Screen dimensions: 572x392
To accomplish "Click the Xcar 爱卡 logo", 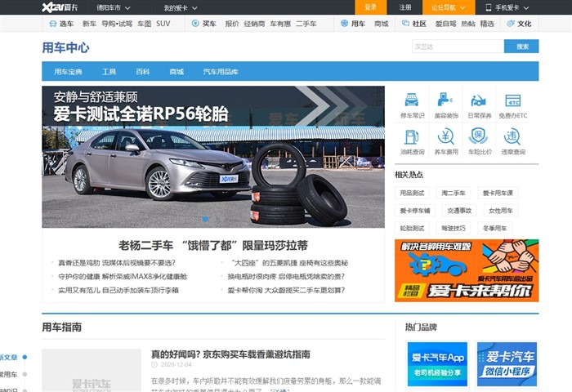I will 60,7.
